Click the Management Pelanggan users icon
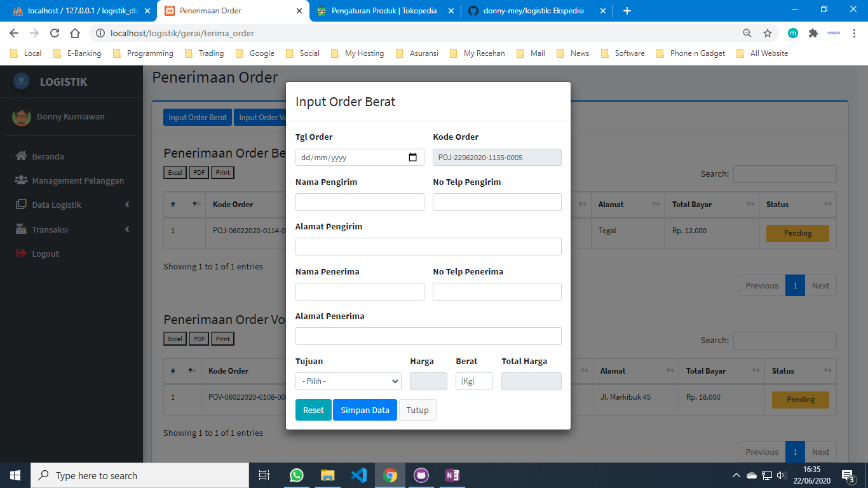The image size is (868, 488). 22,180
